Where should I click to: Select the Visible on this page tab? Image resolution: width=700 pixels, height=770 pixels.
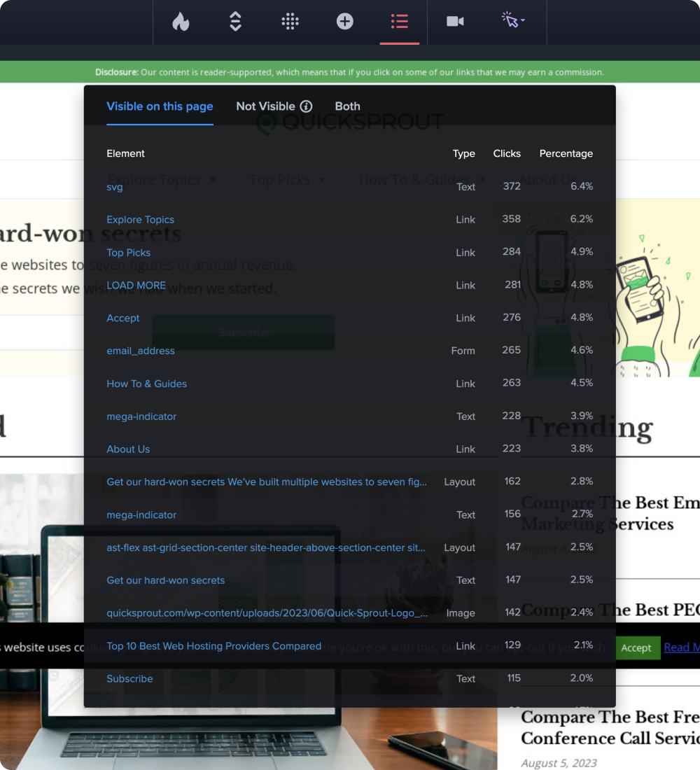coord(160,106)
